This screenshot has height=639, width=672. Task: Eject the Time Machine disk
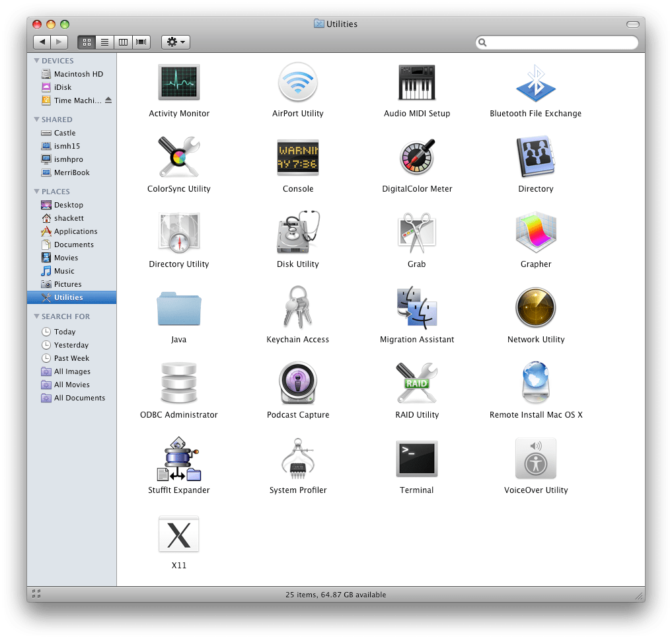pos(108,100)
